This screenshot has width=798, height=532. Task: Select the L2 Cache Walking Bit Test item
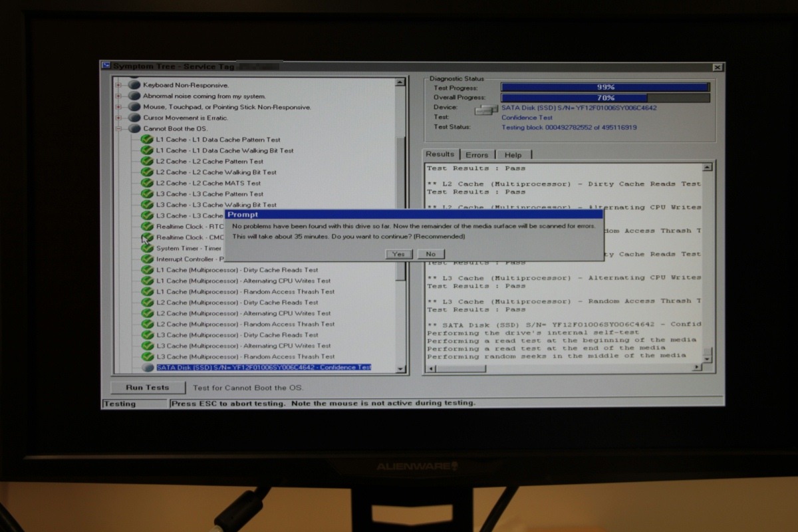pyautogui.click(x=216, y=172)
